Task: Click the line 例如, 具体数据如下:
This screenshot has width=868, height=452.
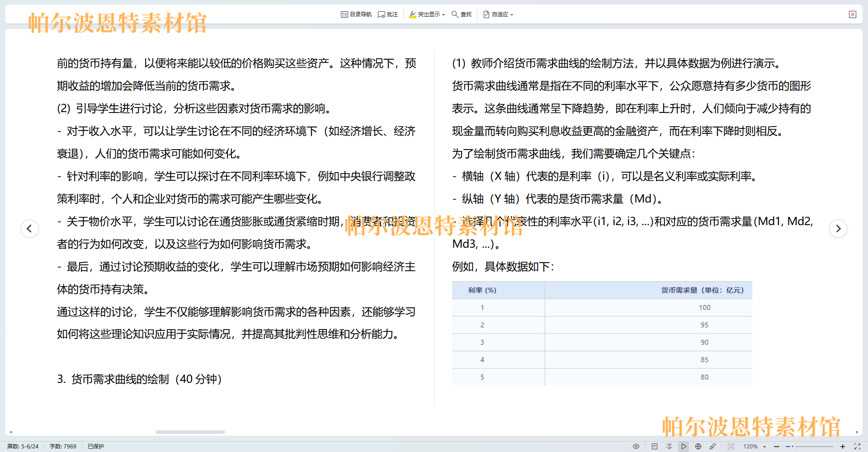Action: pyautogui.click(x=503, y=267)
